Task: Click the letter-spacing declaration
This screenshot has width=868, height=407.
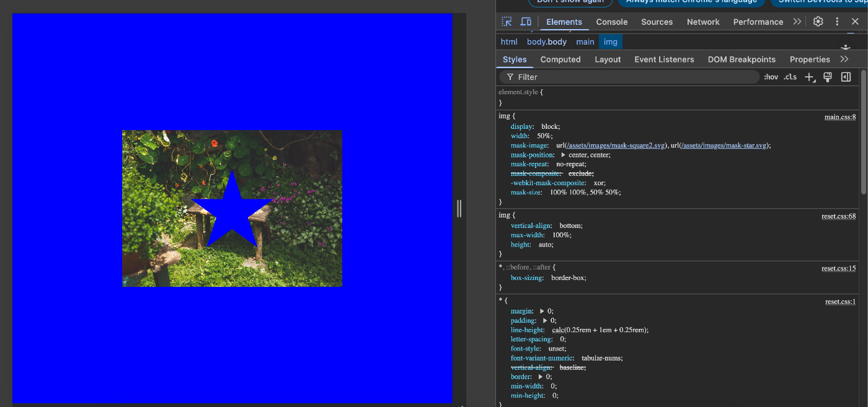Action: 538,339
